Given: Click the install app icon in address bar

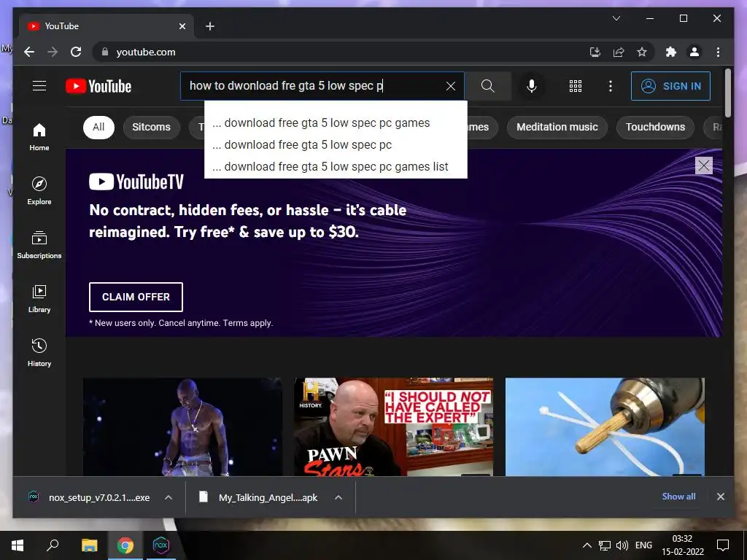Looking at the screenshot, I should pyautogui.click(x=595, y=52).
